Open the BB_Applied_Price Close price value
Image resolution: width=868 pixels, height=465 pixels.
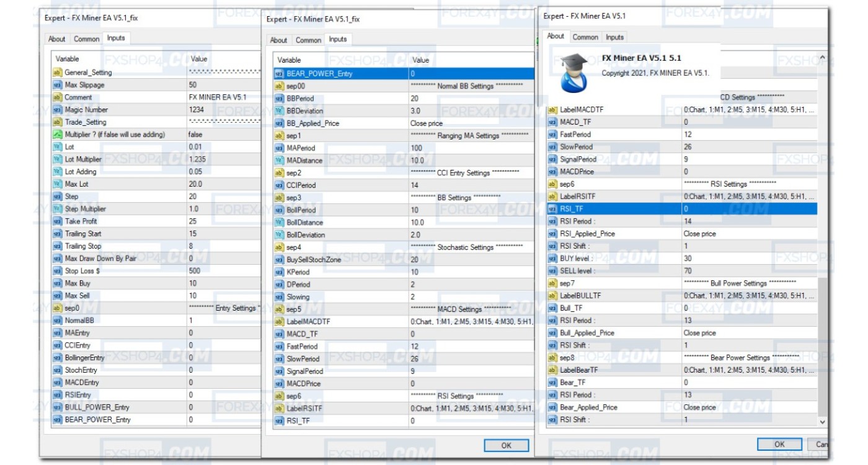(427, 123)
